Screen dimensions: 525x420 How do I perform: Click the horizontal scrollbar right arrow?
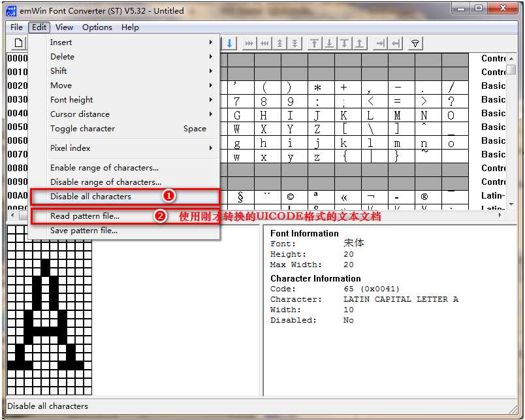[x=500, y=216]
